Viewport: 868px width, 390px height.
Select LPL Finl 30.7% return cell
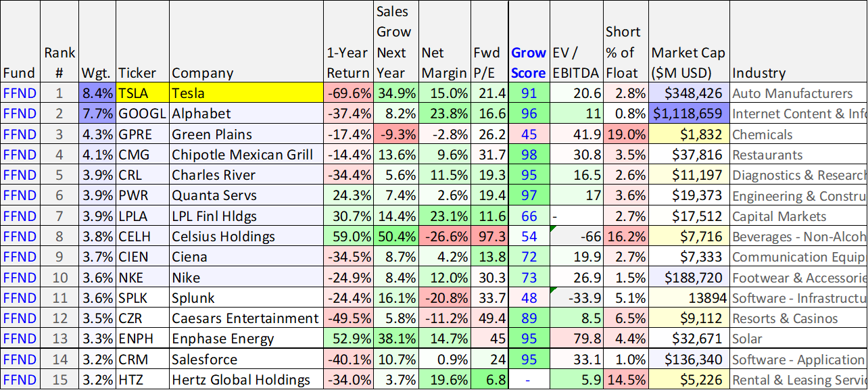349,216
